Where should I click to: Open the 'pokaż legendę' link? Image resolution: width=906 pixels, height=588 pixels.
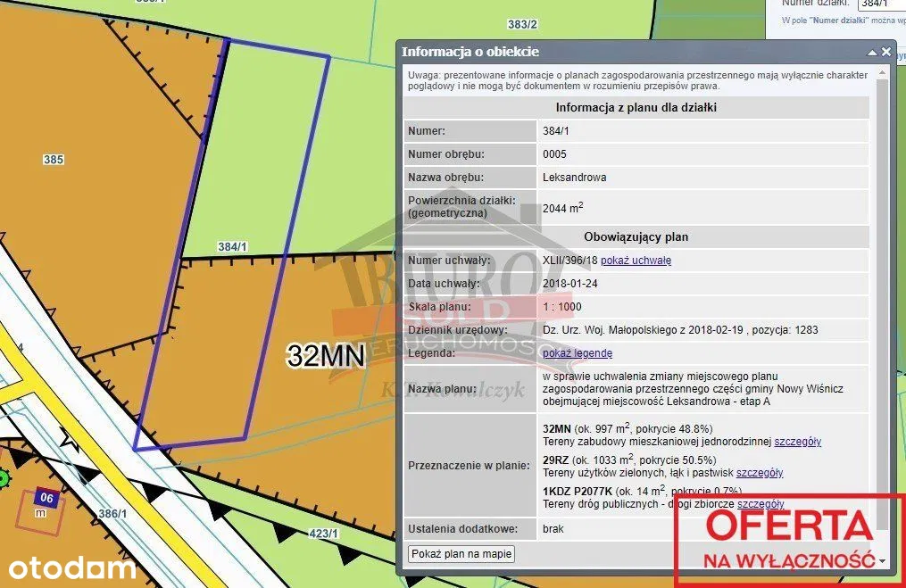click(x=578, y=353)
